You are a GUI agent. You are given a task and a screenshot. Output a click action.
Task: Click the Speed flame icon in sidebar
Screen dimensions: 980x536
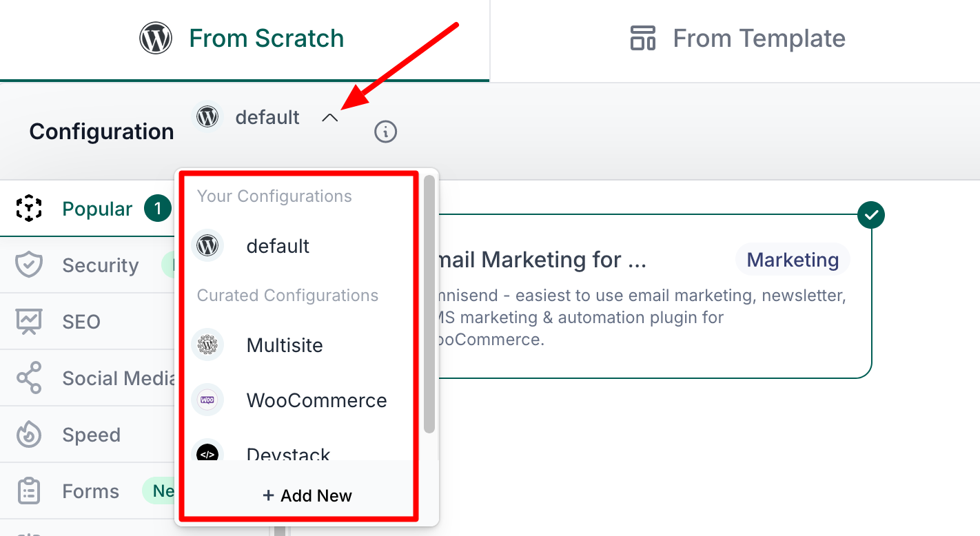(x=29, y=435)
